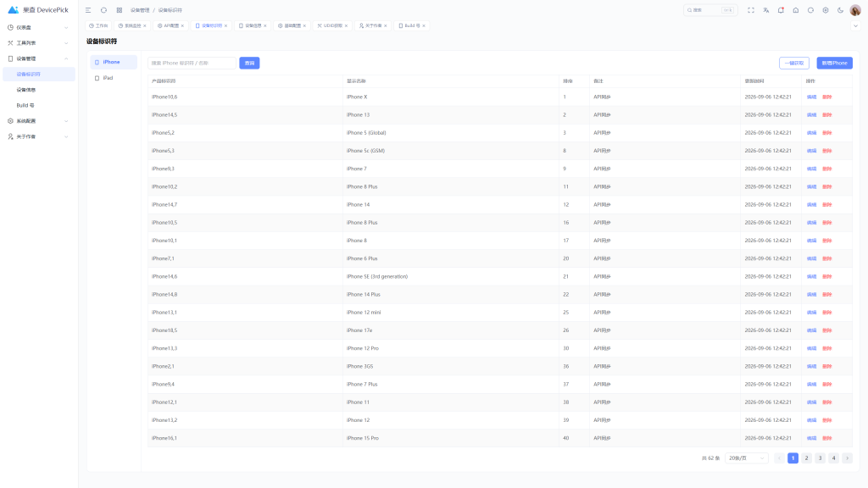This screenshot has width=868, height=488.
Task: Click the DevicePick logo
Action: tap(37, 10)
